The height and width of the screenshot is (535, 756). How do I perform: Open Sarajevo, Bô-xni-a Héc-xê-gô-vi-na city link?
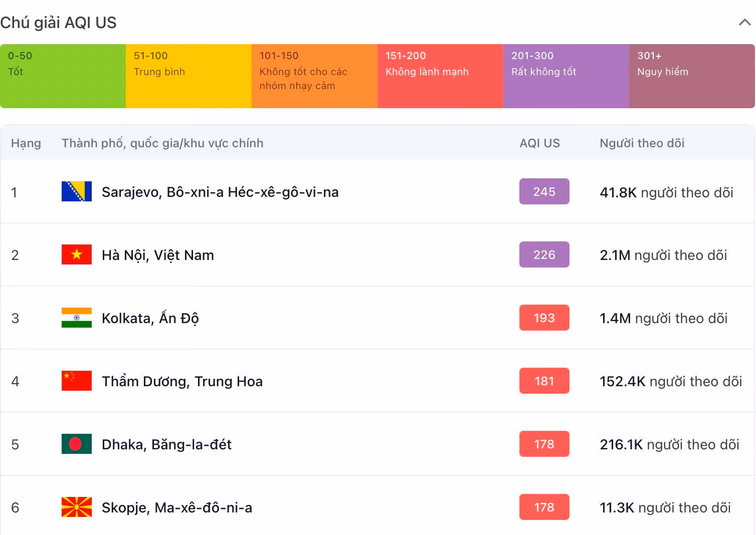click(220, 192)
